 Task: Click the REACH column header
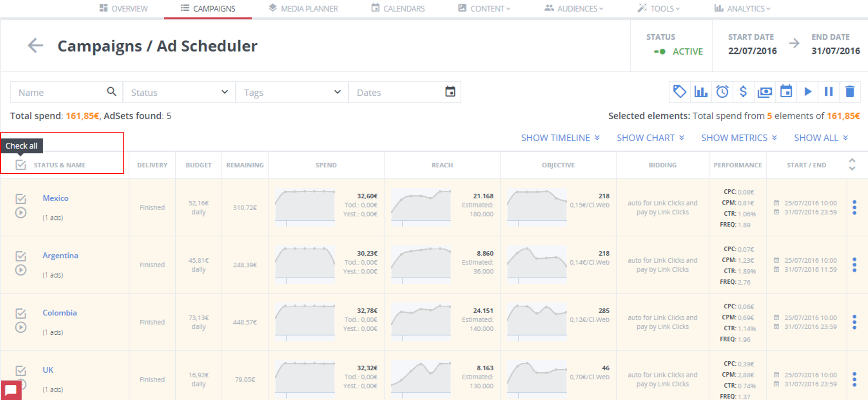coord(442,165)
